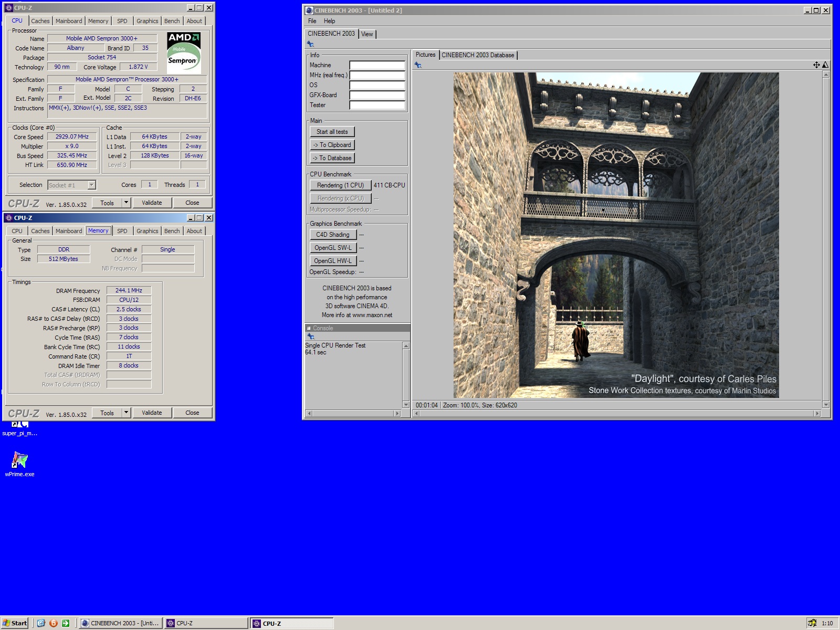
Task: Click the orange round quick launch icon
Action: [53, 623]
